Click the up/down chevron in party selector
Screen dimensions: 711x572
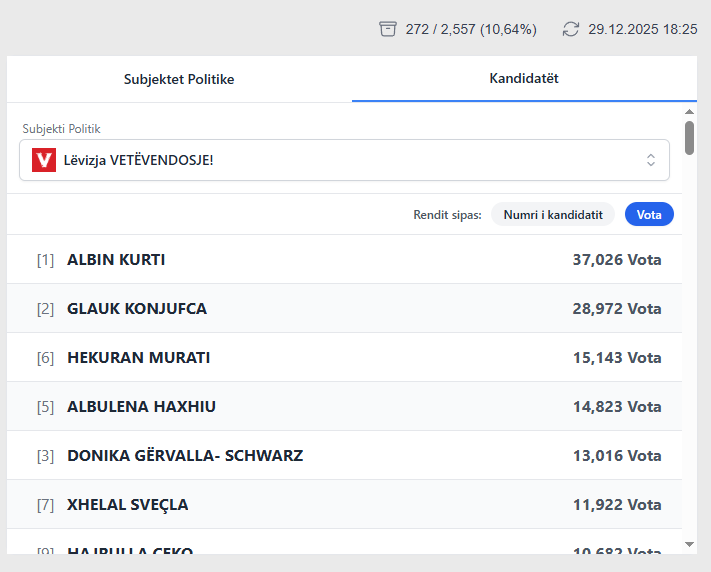(x=651, y=160)
